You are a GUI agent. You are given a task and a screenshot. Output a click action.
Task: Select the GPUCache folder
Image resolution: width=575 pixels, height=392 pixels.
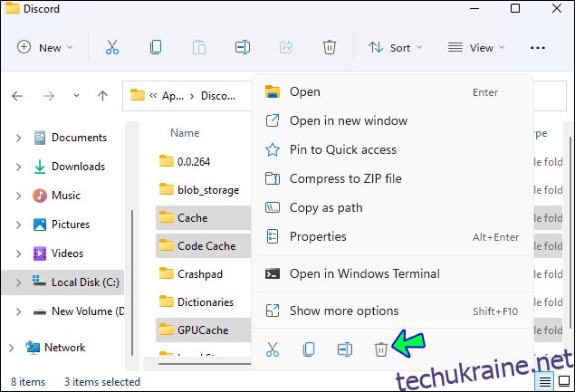pyautogui.click(x=203, y=330)
